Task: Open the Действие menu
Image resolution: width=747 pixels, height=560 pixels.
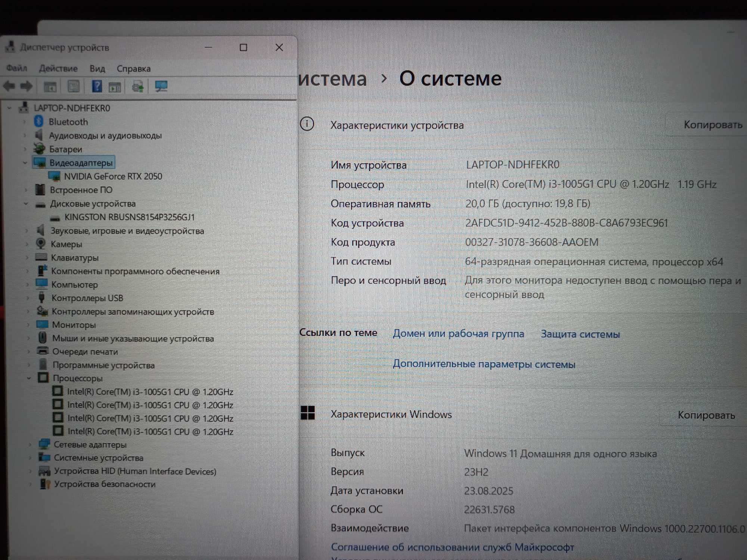Action: pyautogui.click(x=58, y=68)
